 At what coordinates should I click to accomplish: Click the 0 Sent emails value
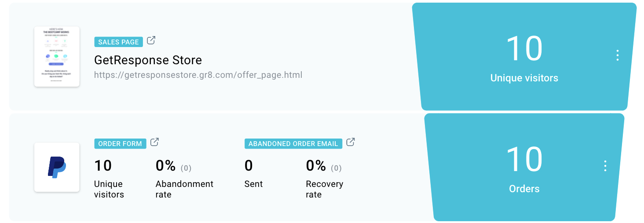click(249, 166)
